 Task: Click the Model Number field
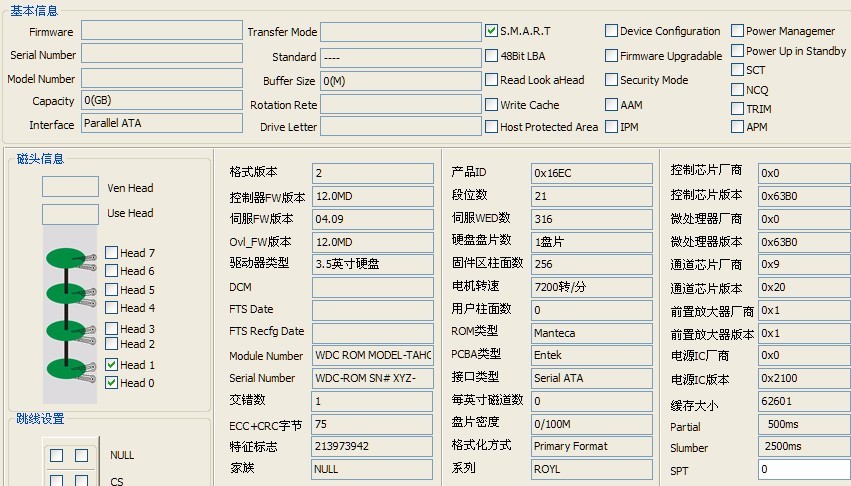162,78
